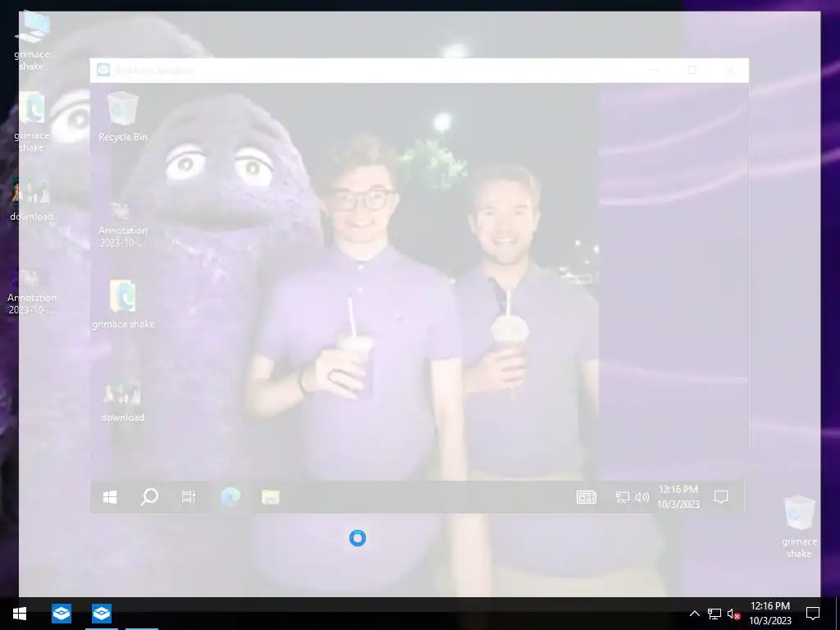Image resolution: width=840 pixels, height=630 pixels.
Task: Open the Recycle Bin inside the Sandbox window
Action: pyautogui.click(x=123, y=116)
